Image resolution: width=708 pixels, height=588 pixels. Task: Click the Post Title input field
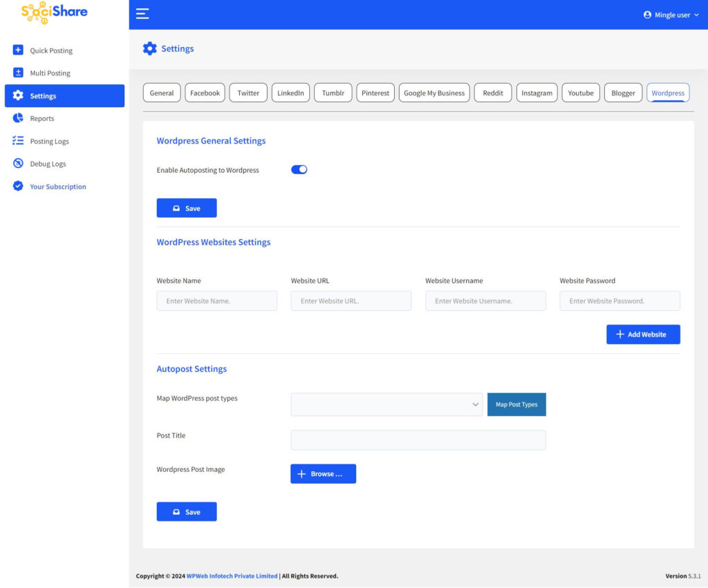point(418,440)
